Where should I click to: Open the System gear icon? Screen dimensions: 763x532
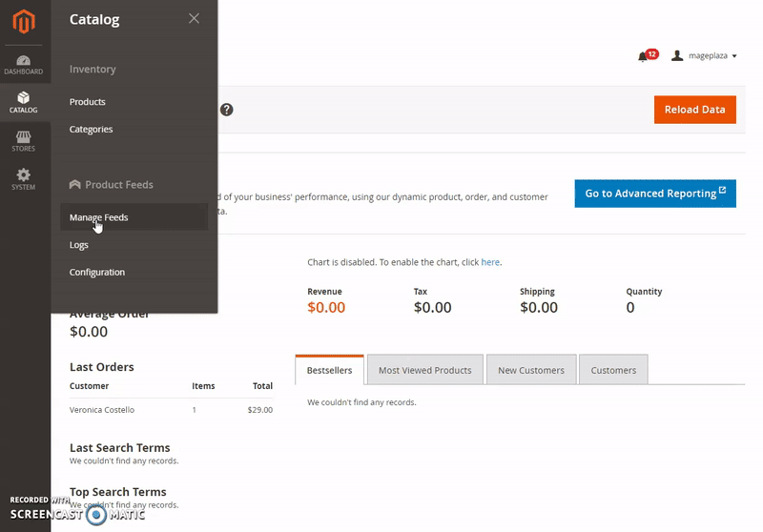24,179
